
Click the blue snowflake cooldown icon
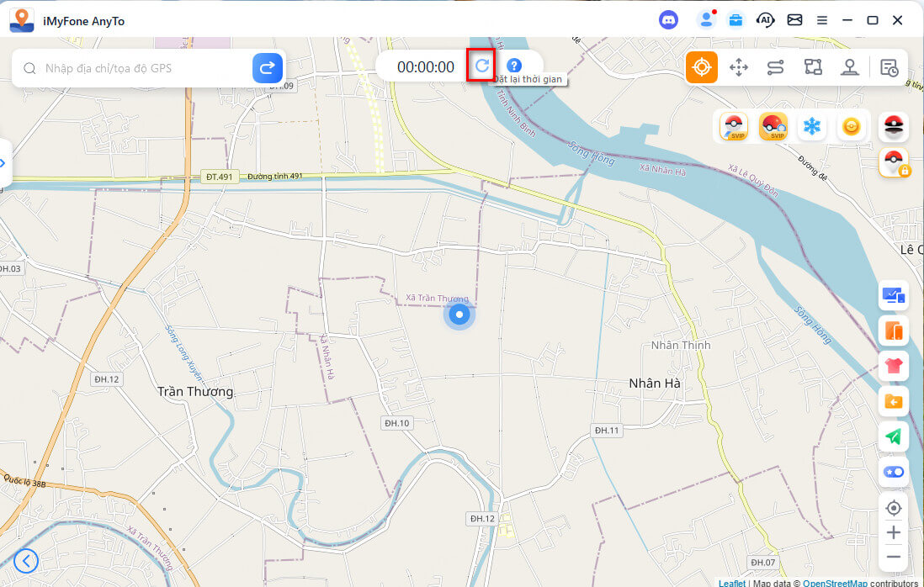(812, 126)
